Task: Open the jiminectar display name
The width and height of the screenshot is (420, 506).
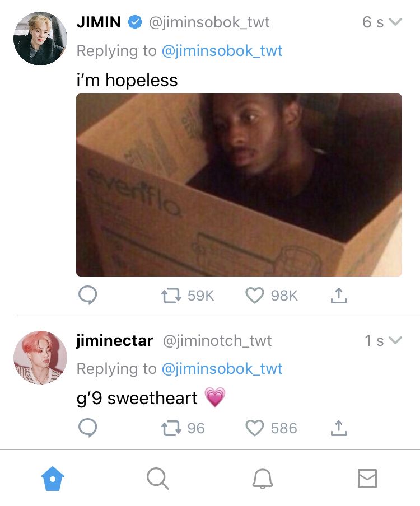Action: pyautogui.click(x=115, y=340)
